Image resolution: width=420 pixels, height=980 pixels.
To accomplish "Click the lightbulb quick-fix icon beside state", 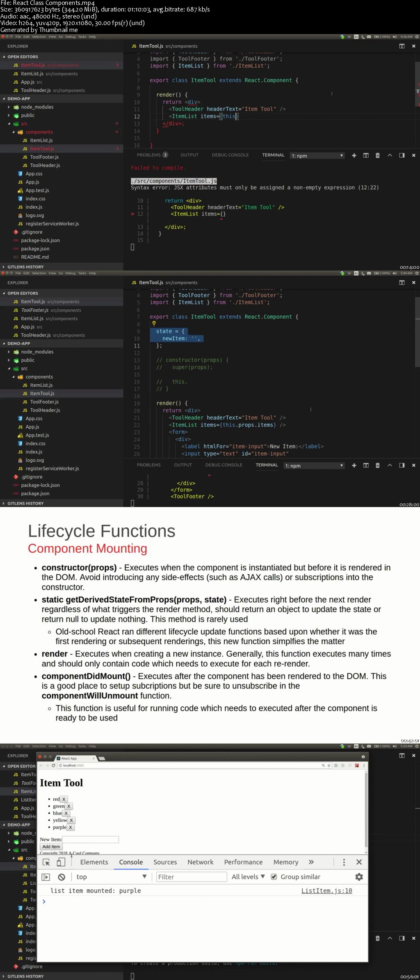I will coord(154,324).
